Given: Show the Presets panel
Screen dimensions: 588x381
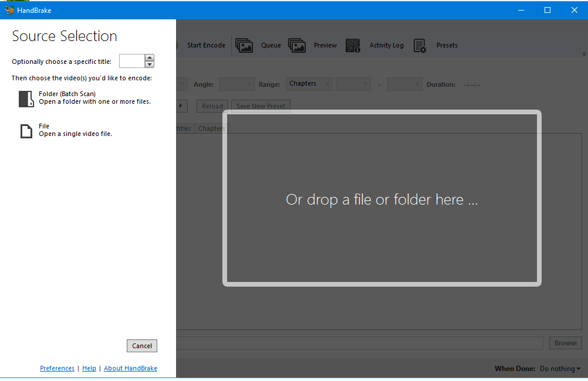Looking at the screenshot, I should pos(447,45).
